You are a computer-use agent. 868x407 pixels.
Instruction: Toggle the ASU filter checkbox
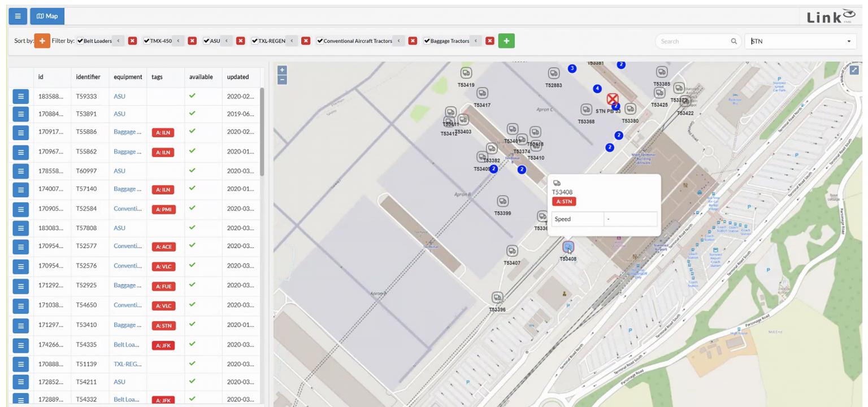(x=206, y=41)
